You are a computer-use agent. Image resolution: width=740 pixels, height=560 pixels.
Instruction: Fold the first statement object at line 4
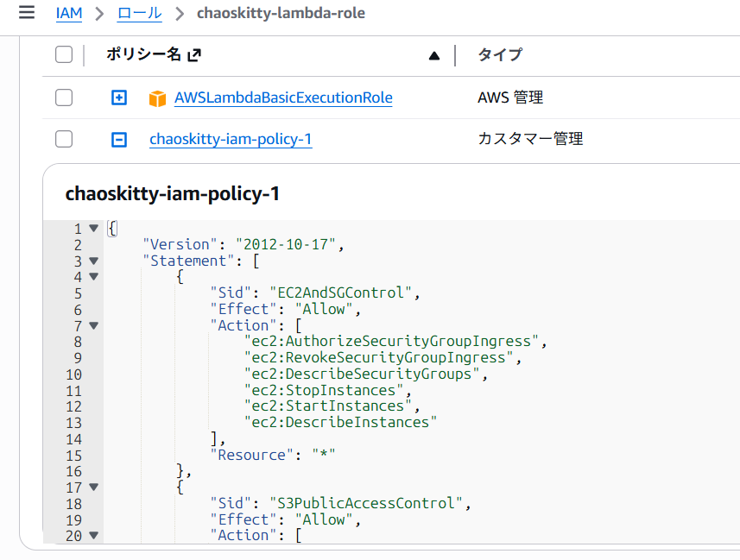(94, 277)
